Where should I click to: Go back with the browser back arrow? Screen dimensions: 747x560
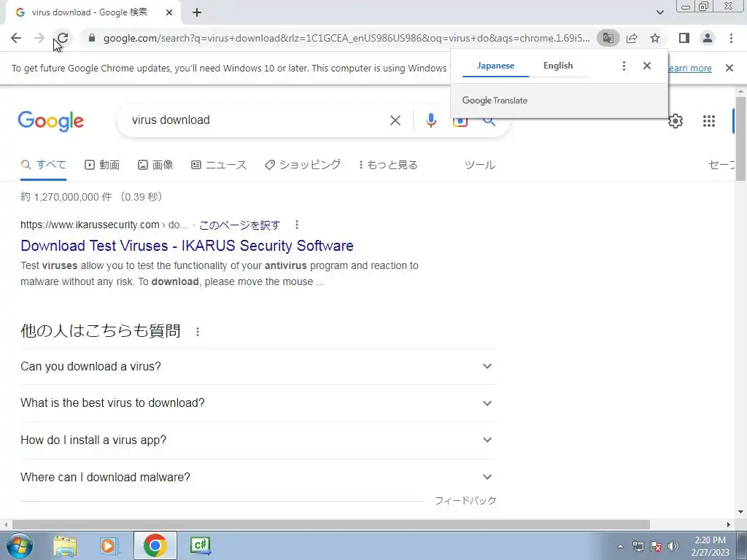pyautogui.click(x=16, y=38)
